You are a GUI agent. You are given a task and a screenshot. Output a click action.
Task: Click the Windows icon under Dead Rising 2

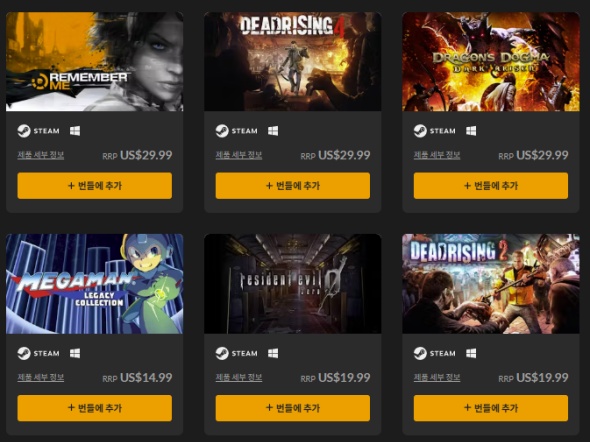tap(471, 353)
